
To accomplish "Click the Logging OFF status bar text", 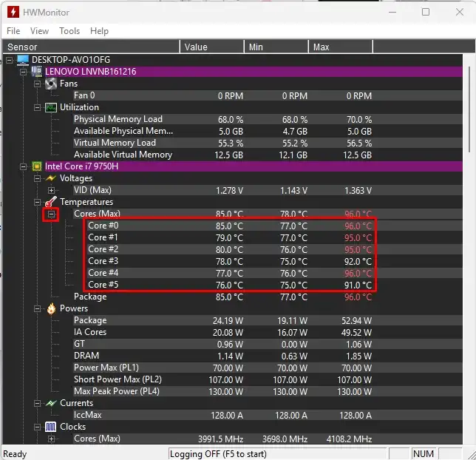I will point(218,454).
